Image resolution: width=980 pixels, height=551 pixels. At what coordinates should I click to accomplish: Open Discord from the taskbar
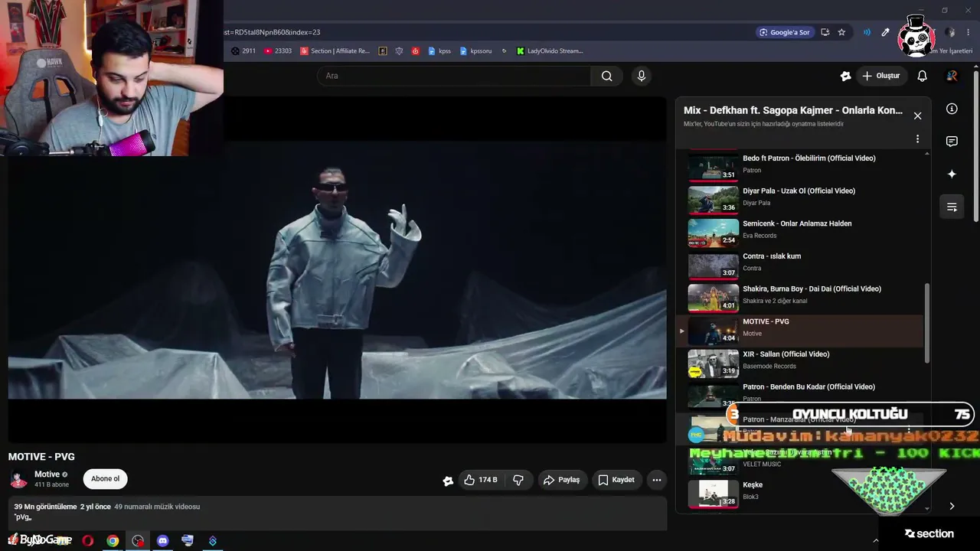click(162, 540)
